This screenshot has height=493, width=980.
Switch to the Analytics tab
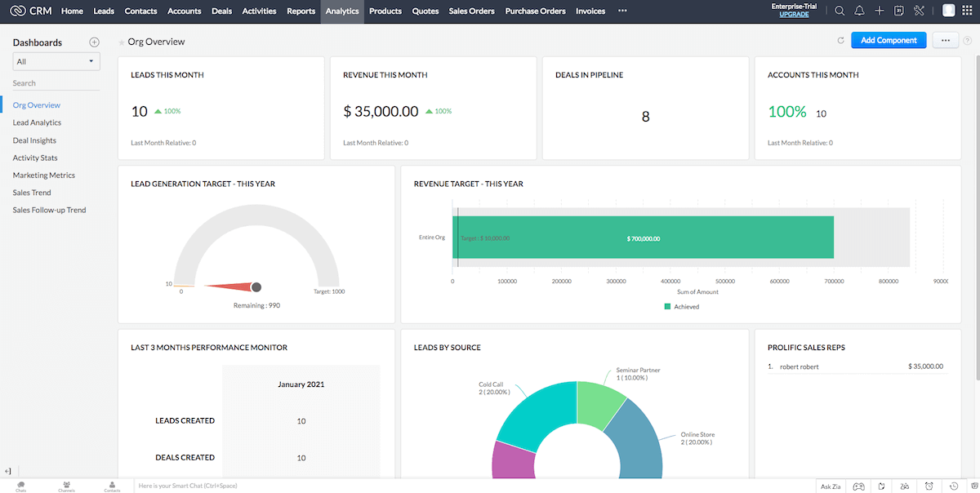point(342,11)
